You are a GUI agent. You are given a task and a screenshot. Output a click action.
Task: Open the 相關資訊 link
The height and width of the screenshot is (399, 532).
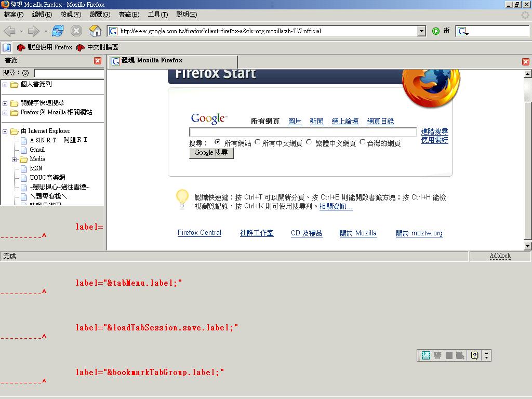coord(336,207)
